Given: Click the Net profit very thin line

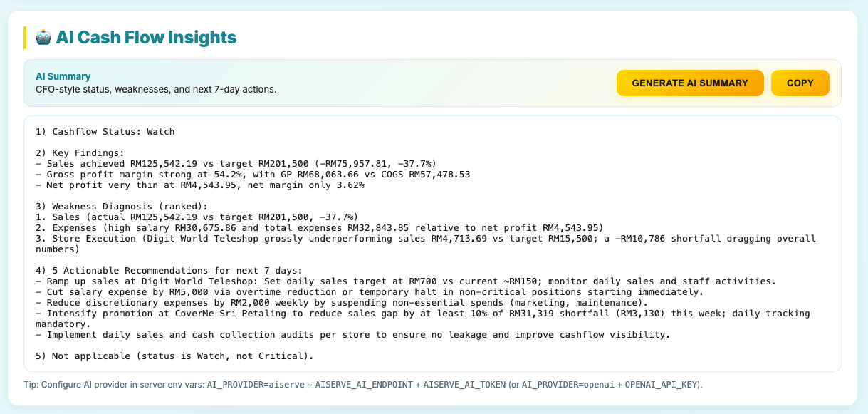Looking at the screenshot, I should [x=199, y=185].
